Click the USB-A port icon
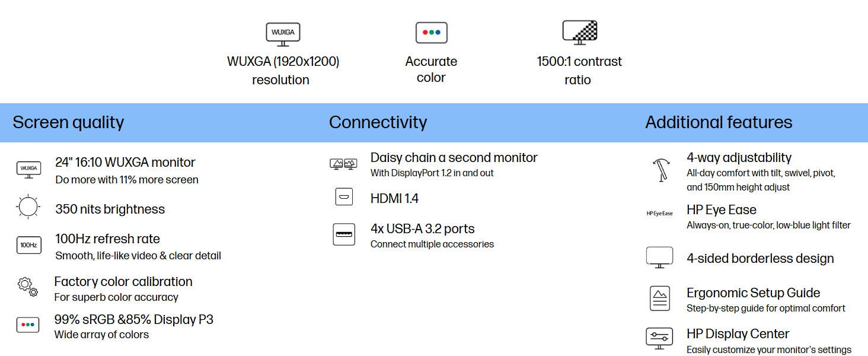 click(344, 234)
